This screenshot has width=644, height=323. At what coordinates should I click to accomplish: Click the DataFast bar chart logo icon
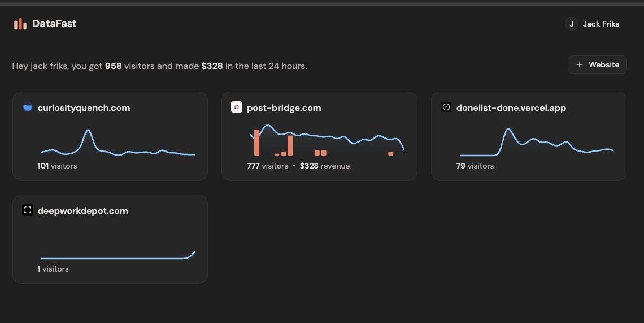pyautogui.click(x=20, y=24)
